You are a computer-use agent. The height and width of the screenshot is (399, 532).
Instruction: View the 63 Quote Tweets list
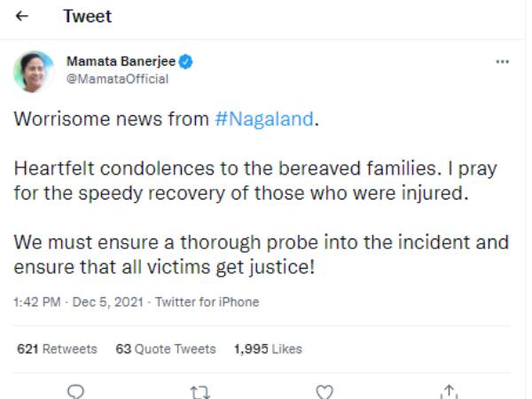[166, 349]
